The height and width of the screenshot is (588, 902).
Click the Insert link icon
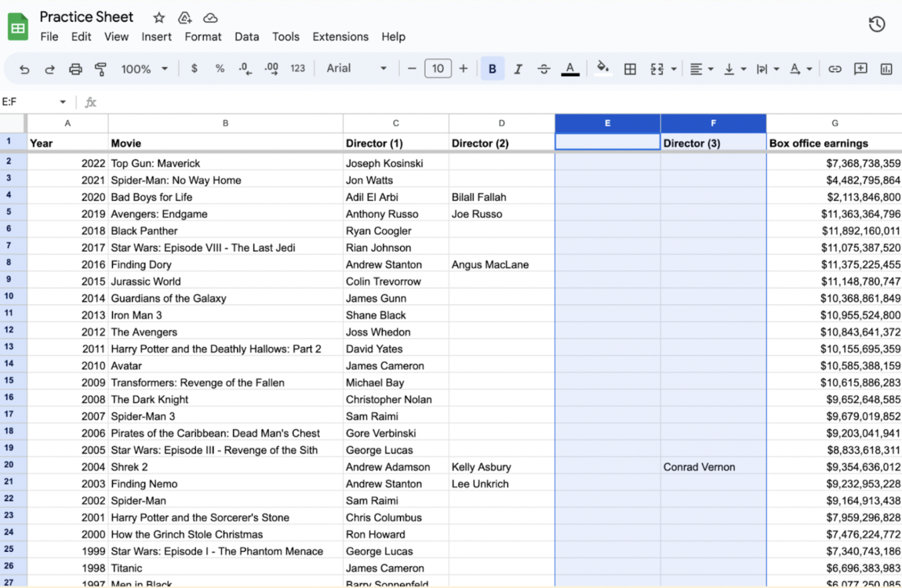click(835, 69)
